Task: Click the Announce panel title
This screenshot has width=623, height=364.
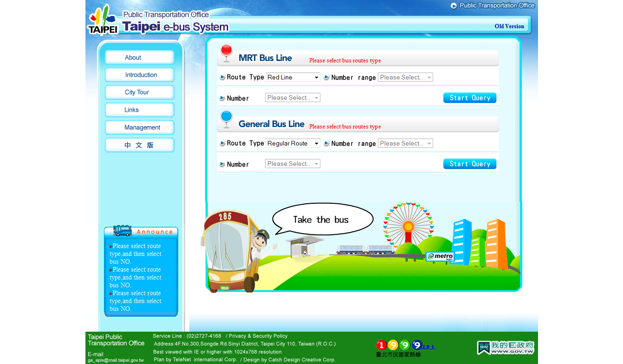Action: 155,232
